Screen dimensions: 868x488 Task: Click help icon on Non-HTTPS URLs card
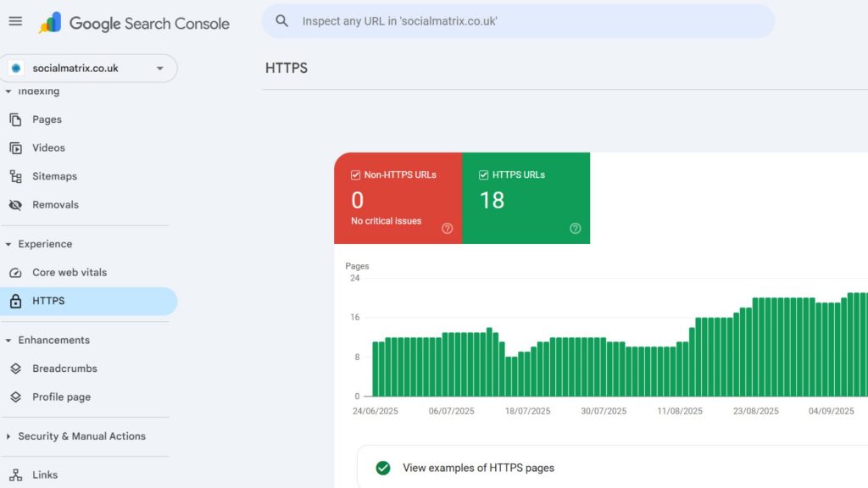pos(448,228)
